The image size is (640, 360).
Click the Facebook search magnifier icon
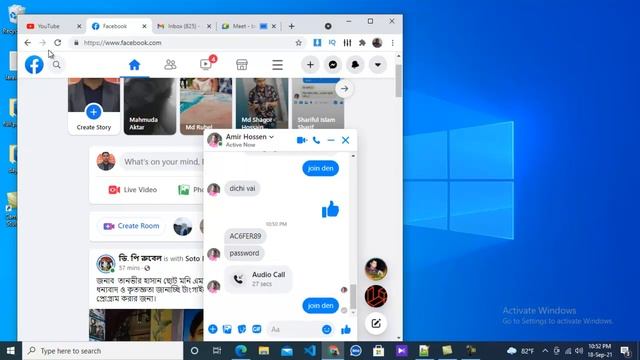click(x=56, y=64)
